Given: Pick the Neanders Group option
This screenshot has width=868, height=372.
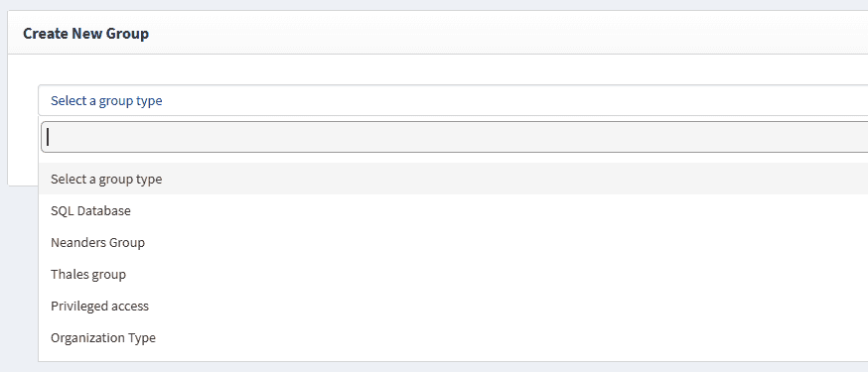Looking at the screenshot, I should tap(453, 242).
